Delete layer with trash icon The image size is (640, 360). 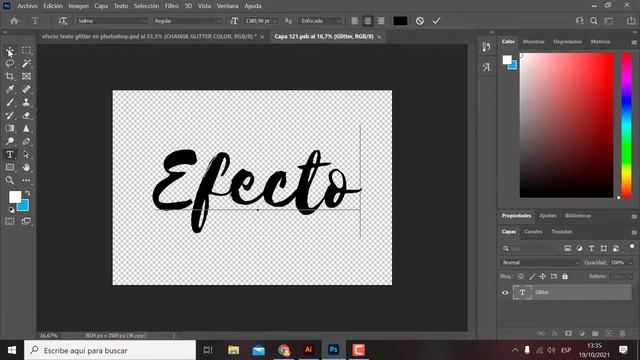(622, 333)
